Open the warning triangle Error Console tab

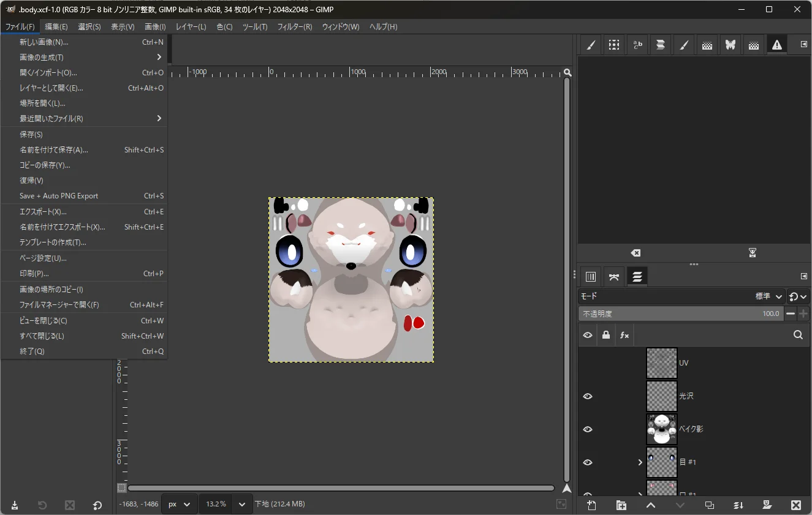(x=777, y=45)
